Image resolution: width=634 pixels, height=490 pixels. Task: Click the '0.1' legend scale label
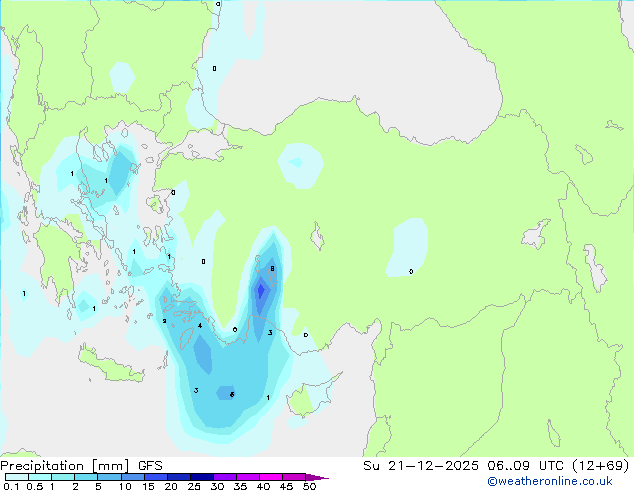(x=11, y=486)
